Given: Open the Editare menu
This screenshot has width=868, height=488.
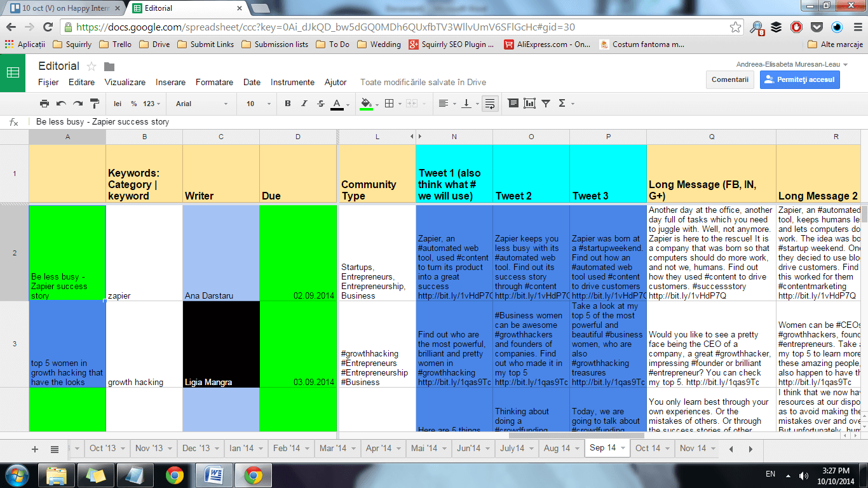Looking at the screenshot, I should (x=81, y=82).
